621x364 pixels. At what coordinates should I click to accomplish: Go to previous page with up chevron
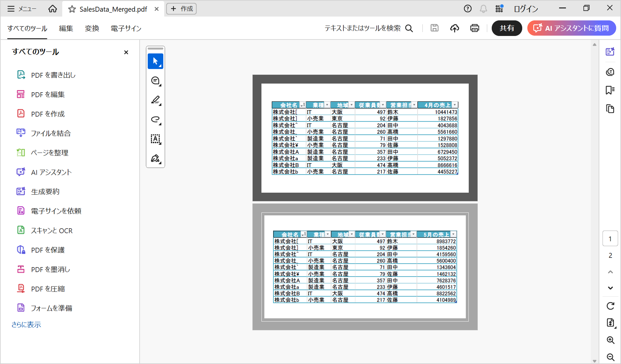[x=610, y=272]
